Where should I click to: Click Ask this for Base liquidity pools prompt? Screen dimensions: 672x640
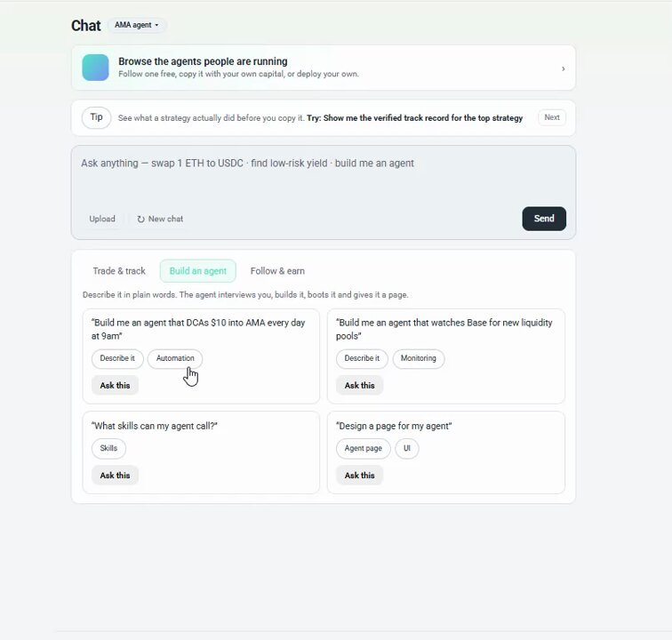(360, 386)
